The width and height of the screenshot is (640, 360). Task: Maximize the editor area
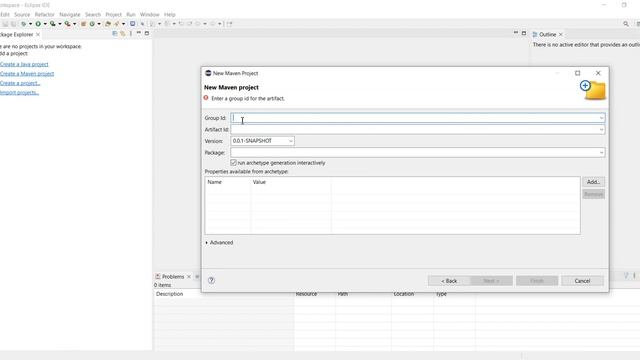click(524, 33)
